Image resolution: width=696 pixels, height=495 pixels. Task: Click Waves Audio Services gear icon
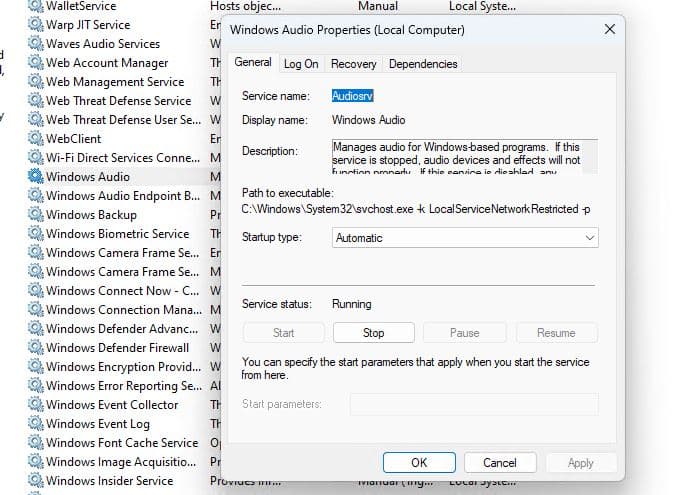pos(36,44)
